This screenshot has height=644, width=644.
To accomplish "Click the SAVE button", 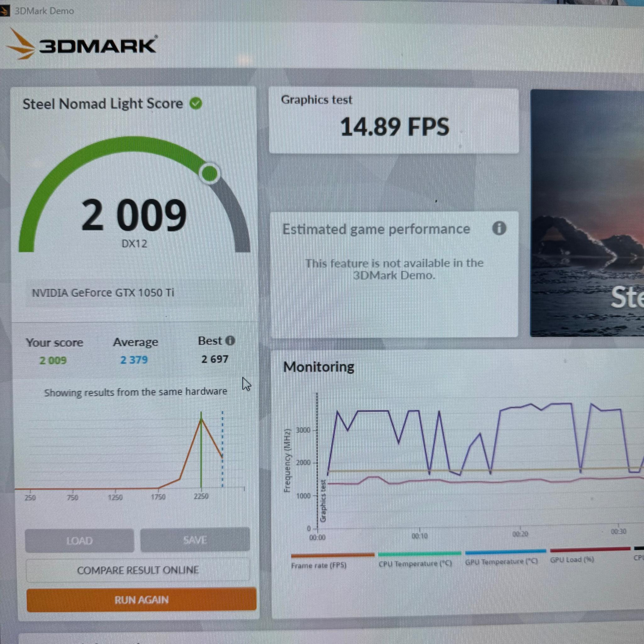I will [195, 539].
